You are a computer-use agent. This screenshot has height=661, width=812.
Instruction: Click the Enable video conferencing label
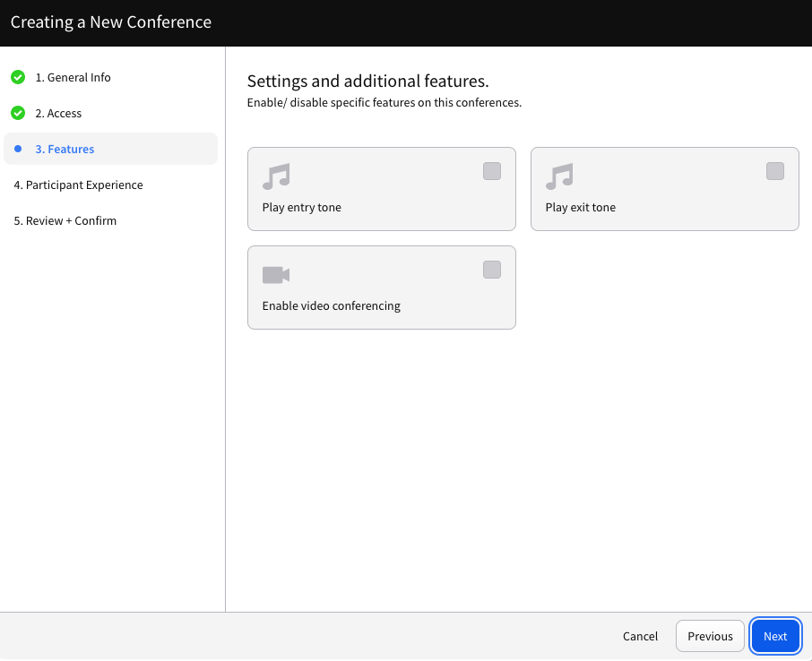(332, 305)
